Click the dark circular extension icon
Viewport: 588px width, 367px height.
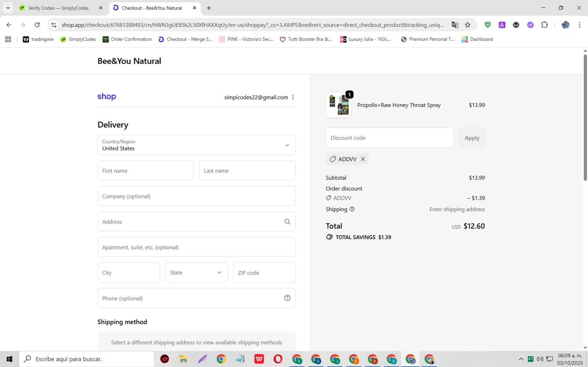pos(516,25)
